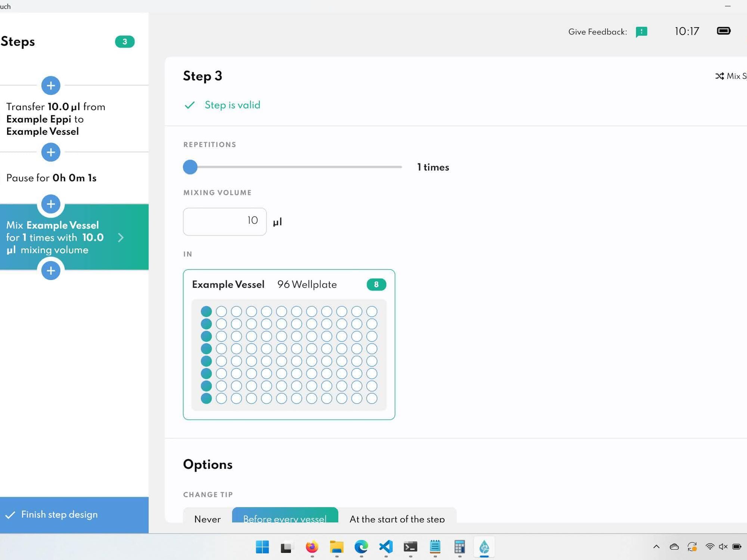Click the battery status icon in header
Screen dimensions: 747x560
pos(723,31)
